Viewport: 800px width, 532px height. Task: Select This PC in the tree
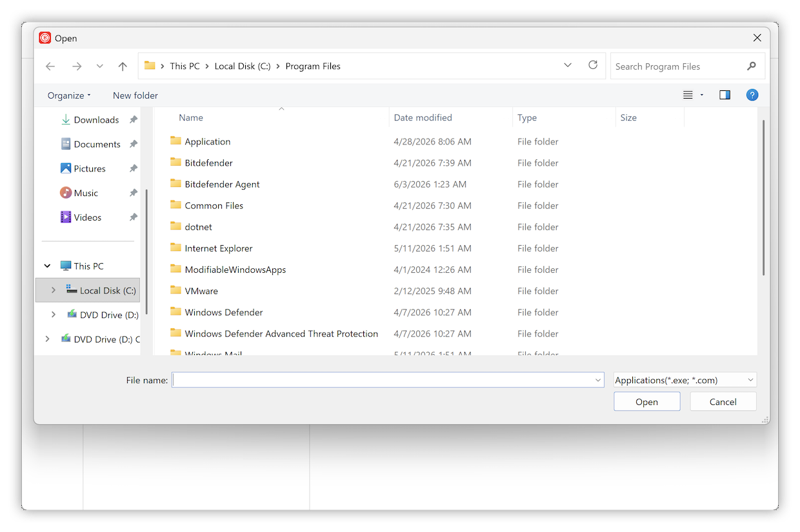coord(88,266)
